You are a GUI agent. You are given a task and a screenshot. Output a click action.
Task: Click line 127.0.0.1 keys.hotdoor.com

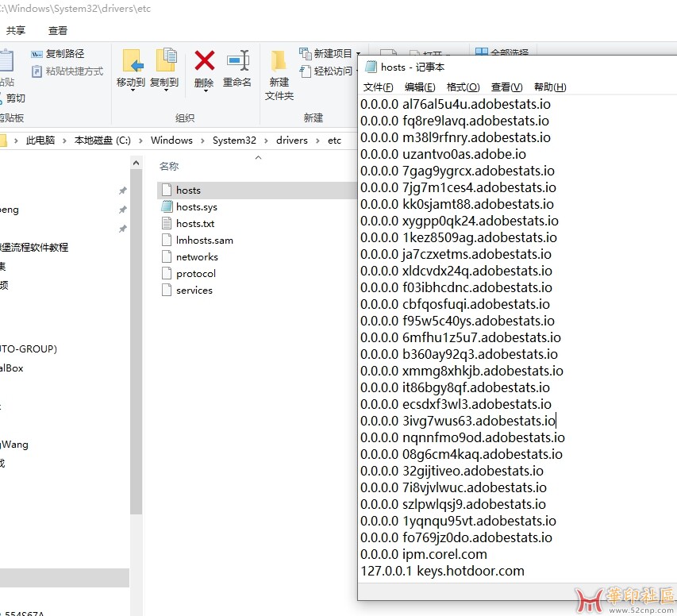click(x=442, y=571)
